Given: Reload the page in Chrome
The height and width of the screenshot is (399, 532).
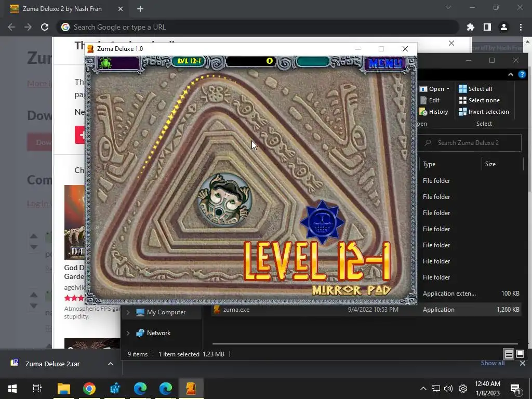Looking at the screenshot, I should tap(45, 27).
